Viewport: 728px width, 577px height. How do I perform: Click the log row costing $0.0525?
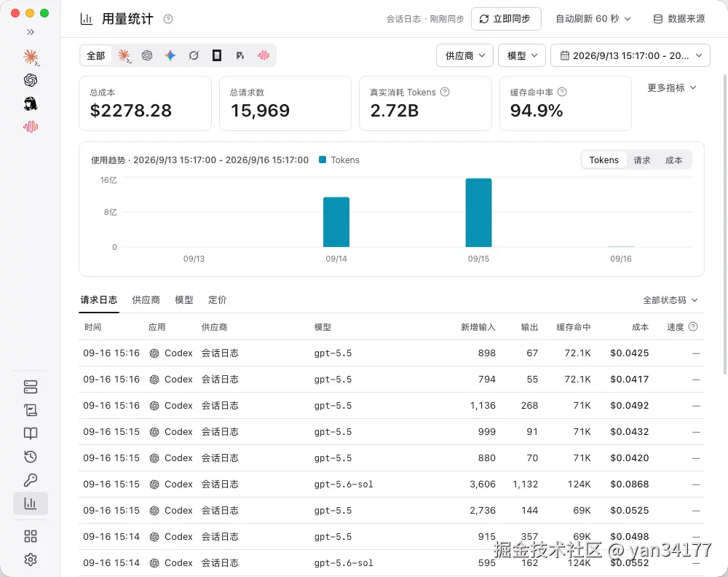[x=392, y=511]
